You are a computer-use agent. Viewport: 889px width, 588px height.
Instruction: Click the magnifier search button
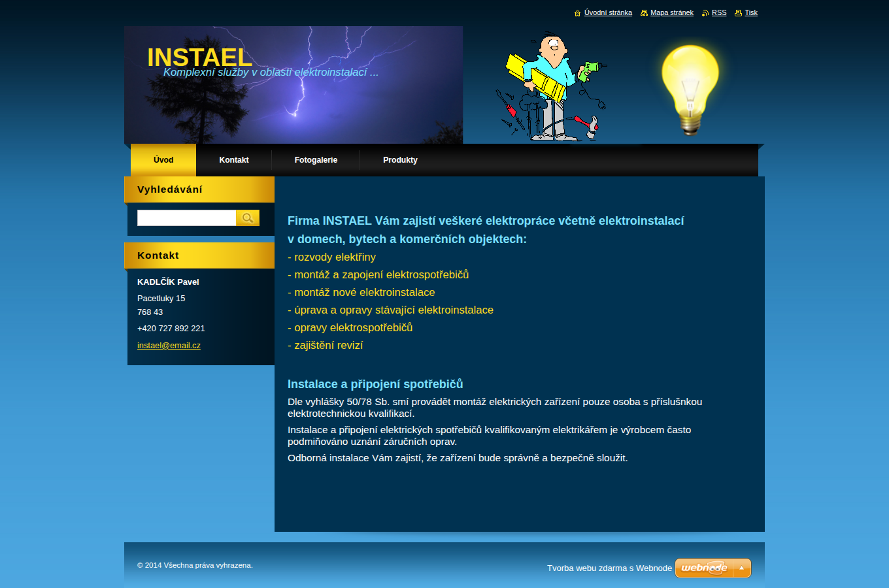[x=248, y=218]
